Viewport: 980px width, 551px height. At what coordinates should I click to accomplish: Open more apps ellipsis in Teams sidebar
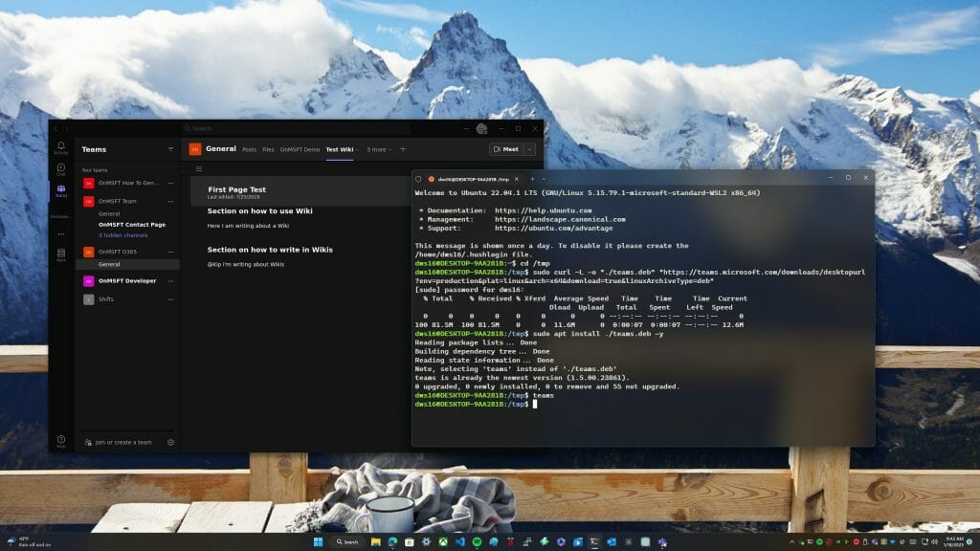coord(60,234)
